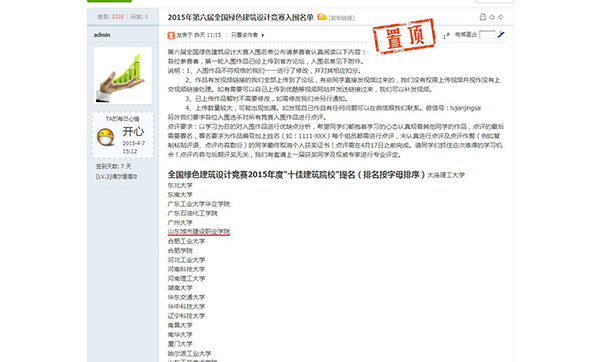600x362 pixels.
Task: Click 只看该作者 author-only filter
Action: [x=245, y=35]
